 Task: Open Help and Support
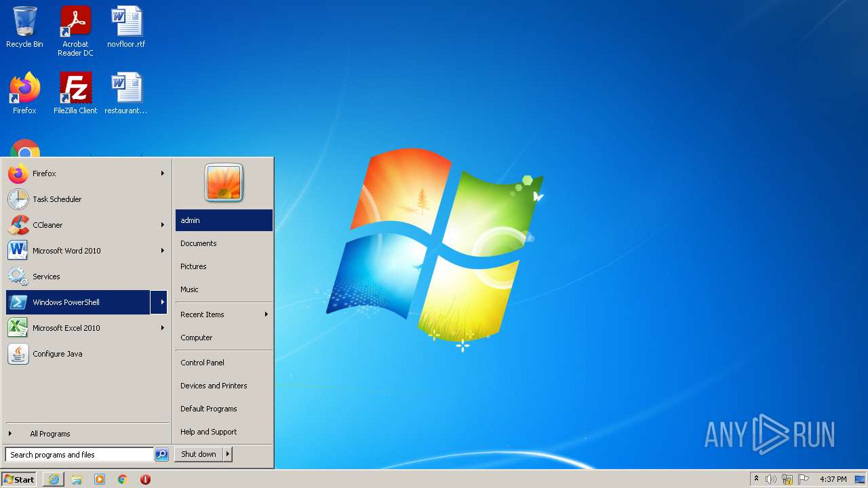pyautogui.click(x=224, y=432)
